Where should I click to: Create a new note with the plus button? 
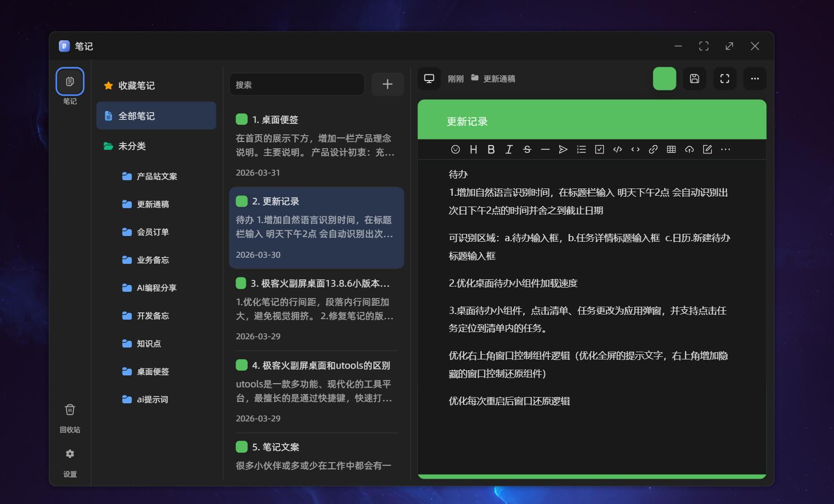pyautogui.click(x=387, y=84)
